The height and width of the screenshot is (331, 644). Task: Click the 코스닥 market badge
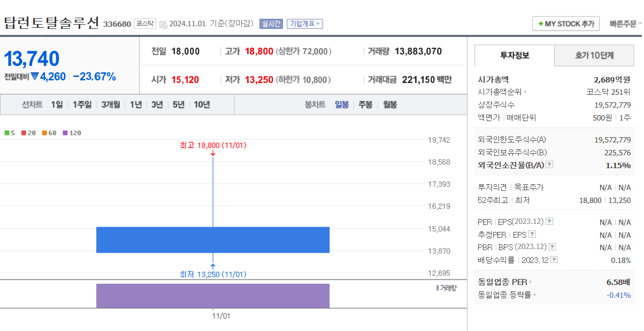pyautogui.click(x=144, y=23)
